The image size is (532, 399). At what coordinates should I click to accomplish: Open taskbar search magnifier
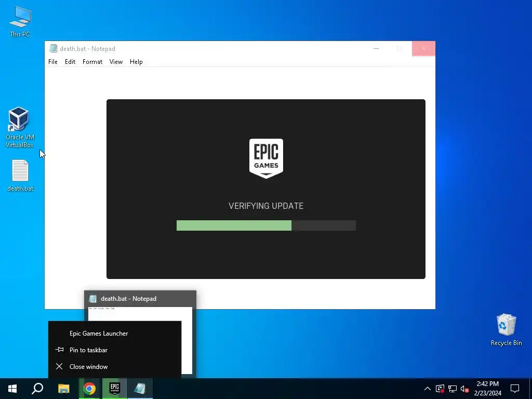(37, 389)
